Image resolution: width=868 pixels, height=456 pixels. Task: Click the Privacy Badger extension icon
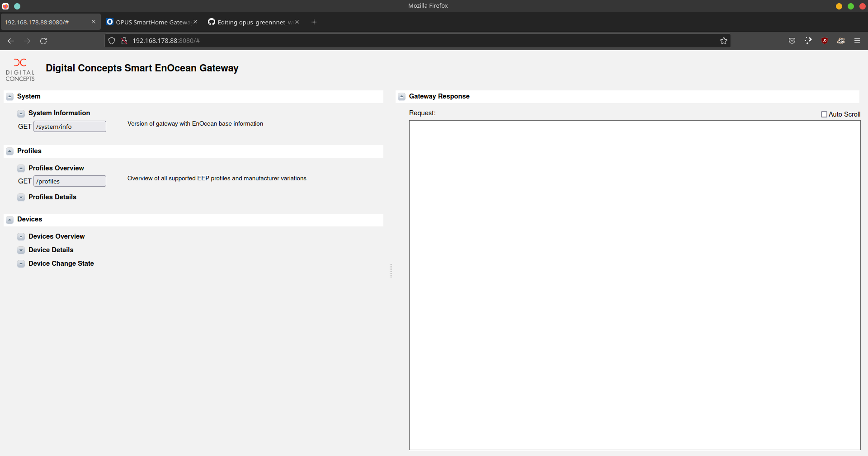pyautogui.click(x=841, y=41)
